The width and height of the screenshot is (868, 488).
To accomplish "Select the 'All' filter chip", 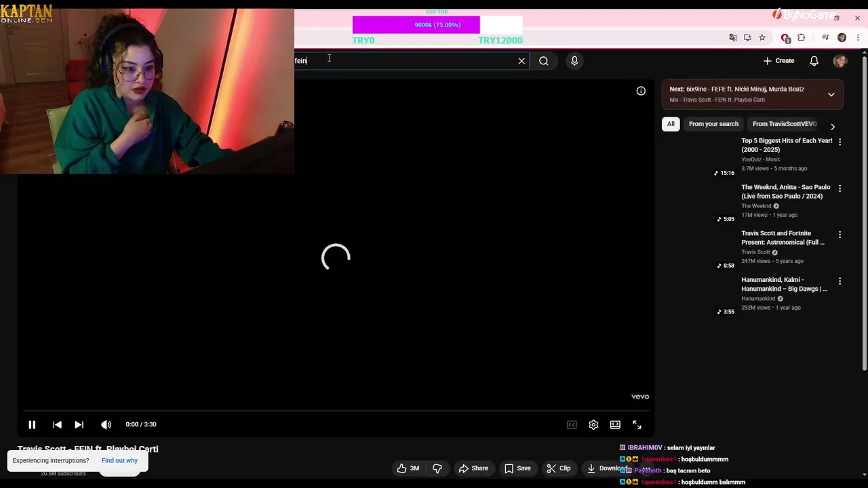I will coord(671,124).
